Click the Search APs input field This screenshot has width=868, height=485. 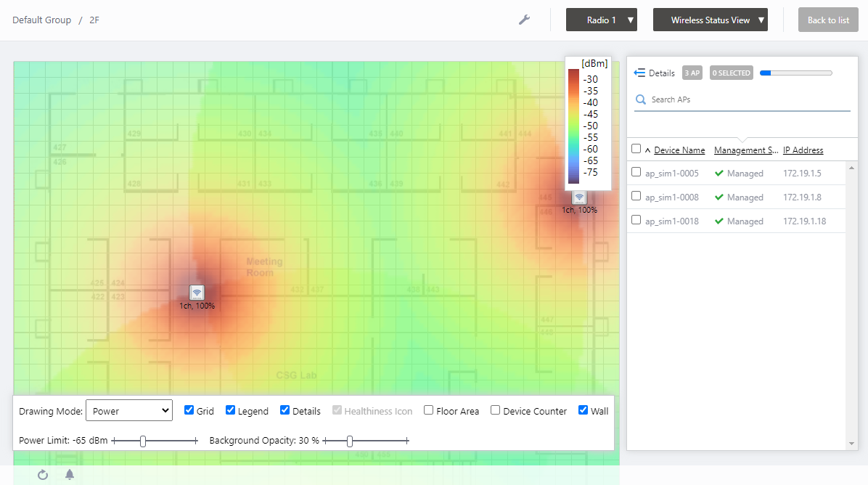point(748,99)
